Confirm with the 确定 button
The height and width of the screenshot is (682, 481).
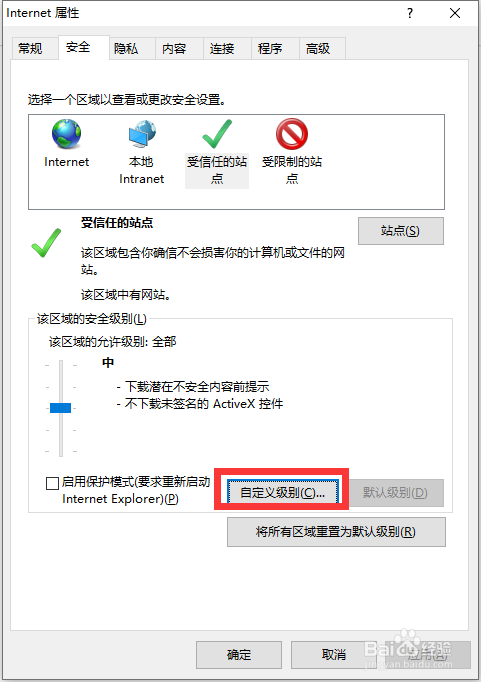[x=239, y=655]
